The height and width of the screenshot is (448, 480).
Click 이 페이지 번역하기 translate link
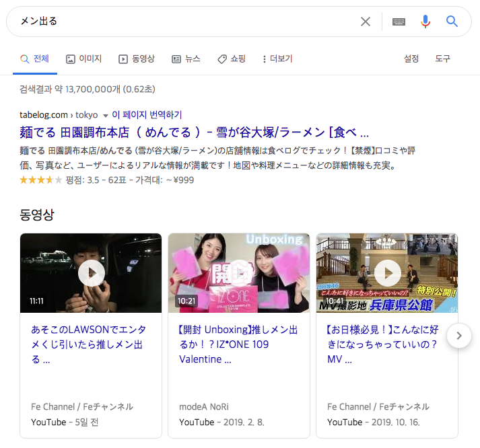(147, 114)
